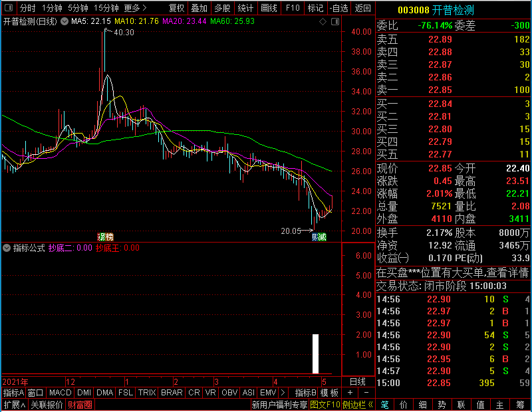Open the 复权 adjustment menu
This screenshot has height=412, width=532.
pyautogui.click(x=176, y=8)
